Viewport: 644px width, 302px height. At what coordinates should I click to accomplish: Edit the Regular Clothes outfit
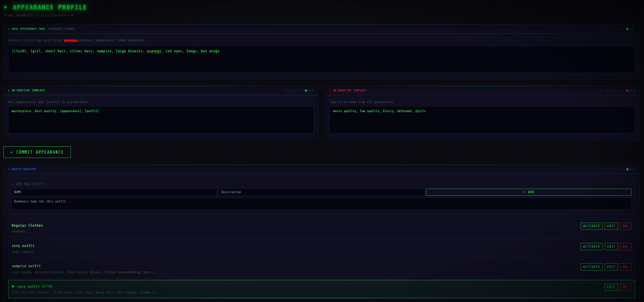611,226
